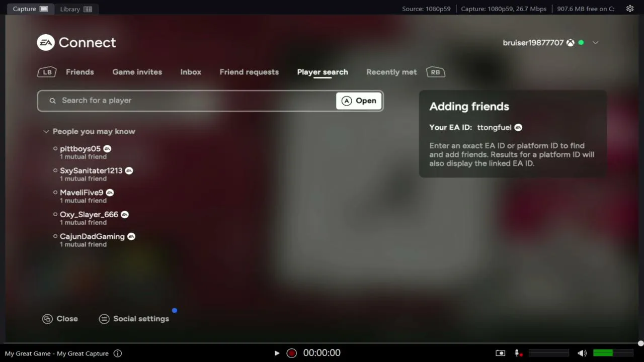
Task: Click the status circle beside CajunDadGaming
Action: 55,236
